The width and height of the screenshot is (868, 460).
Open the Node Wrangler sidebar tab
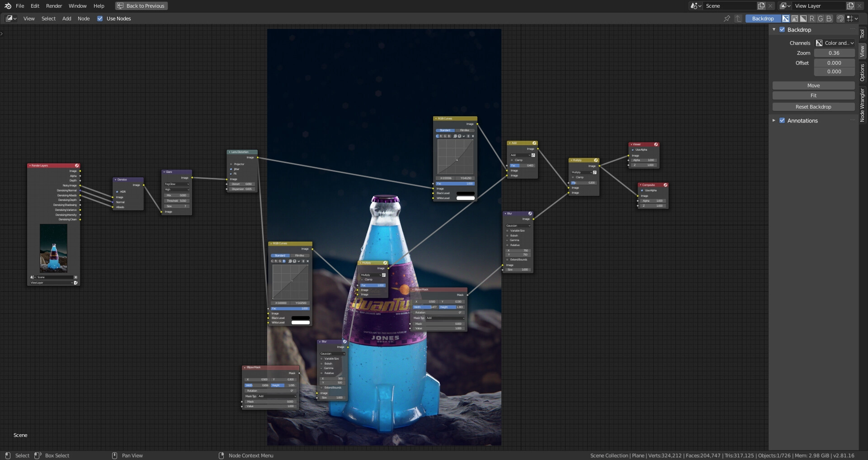[x=862, y=105]
